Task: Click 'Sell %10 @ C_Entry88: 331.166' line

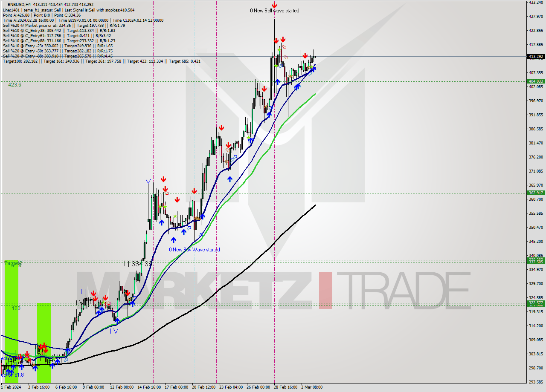Action: coord(59,40)
